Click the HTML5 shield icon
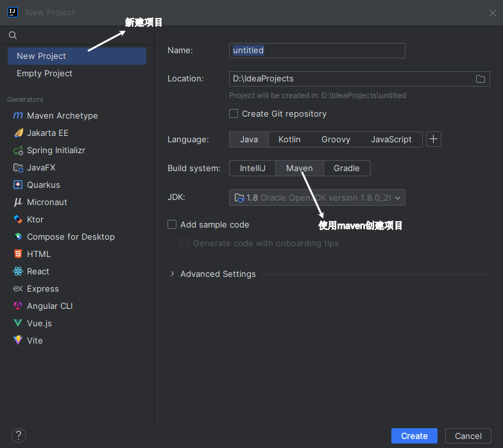Screen dimensions: 503x448 (x=18, y=254)
